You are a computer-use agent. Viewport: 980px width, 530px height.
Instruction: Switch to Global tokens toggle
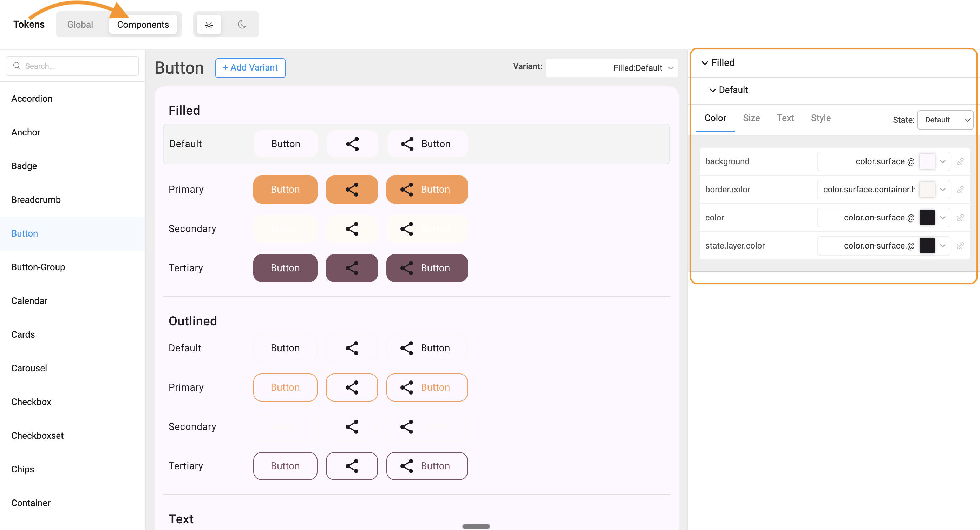pyautogui.click(x=80, y=25)
